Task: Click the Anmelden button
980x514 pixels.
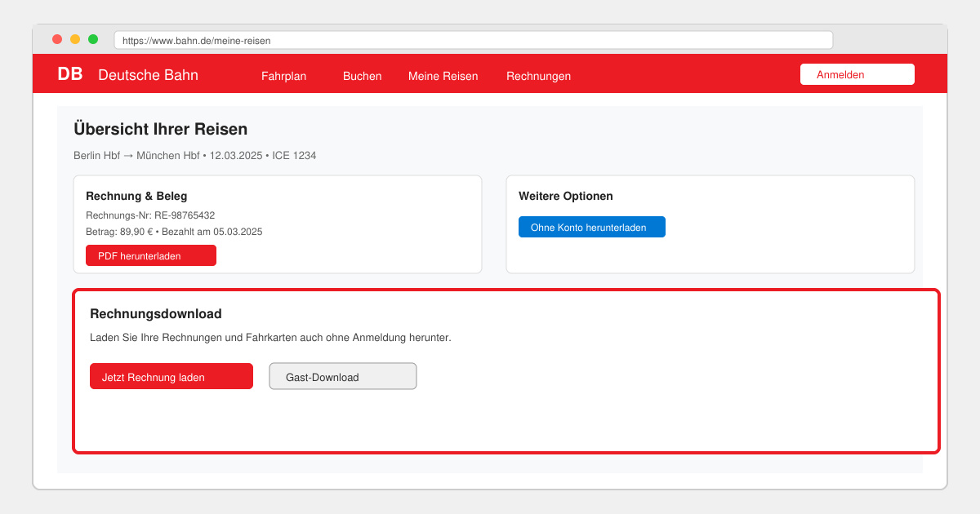Action: click(x=857, y=74)
